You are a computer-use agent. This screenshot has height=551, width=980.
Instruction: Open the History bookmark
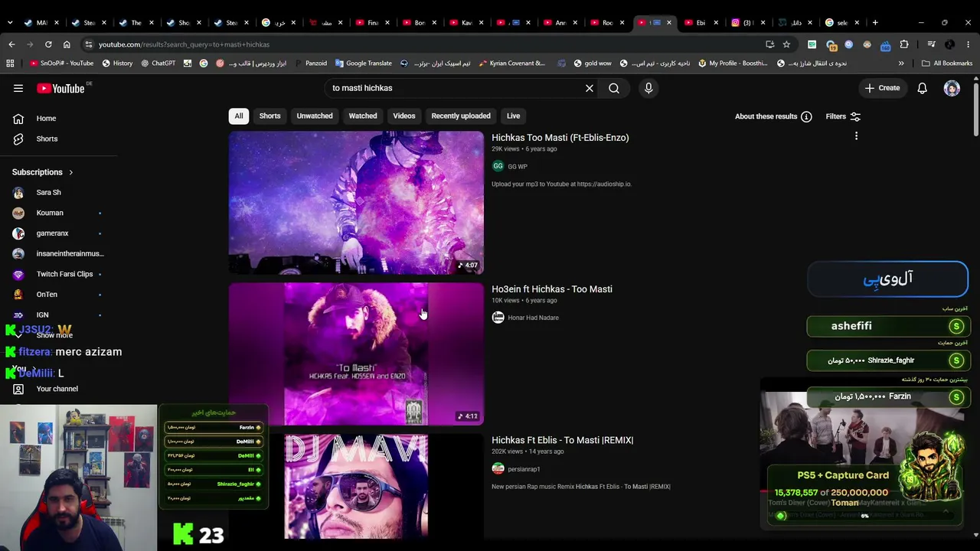117,64
